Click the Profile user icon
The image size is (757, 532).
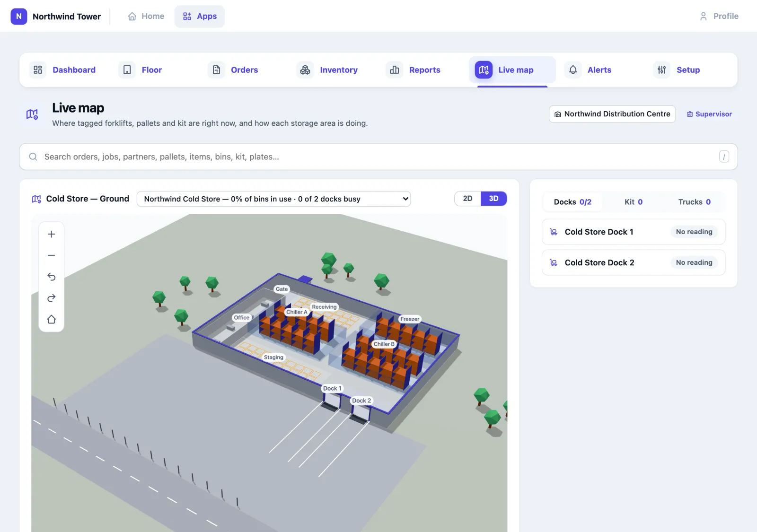pyautogui.click(x=704, y=16)
